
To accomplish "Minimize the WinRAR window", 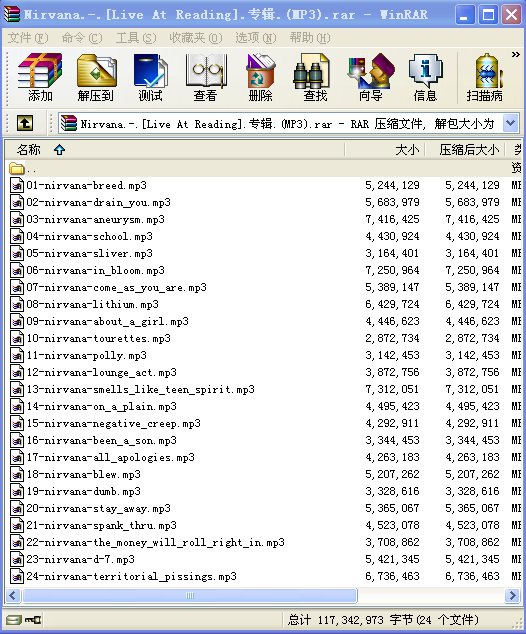I will [465, 15].
